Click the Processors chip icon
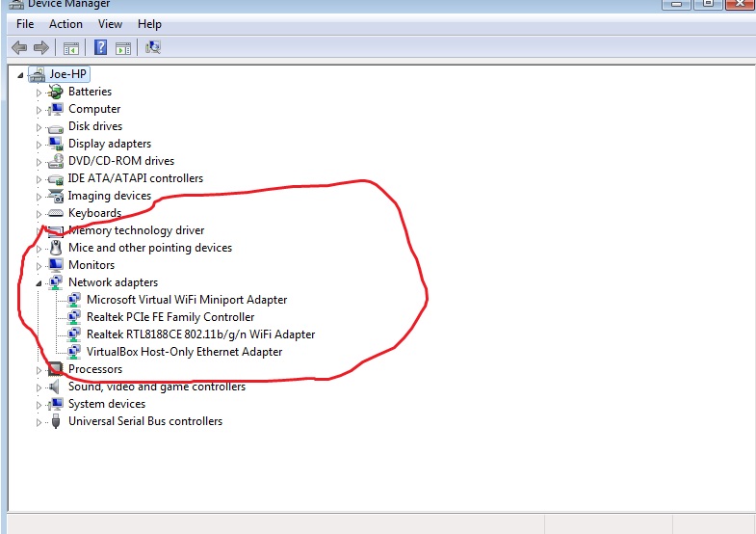The height and width of the screenshot is (534, 756). click(x=56, y=369)
